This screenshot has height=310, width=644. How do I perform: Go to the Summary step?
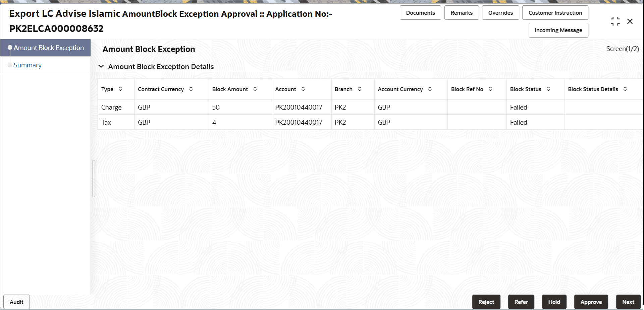[x=28, y=65]
